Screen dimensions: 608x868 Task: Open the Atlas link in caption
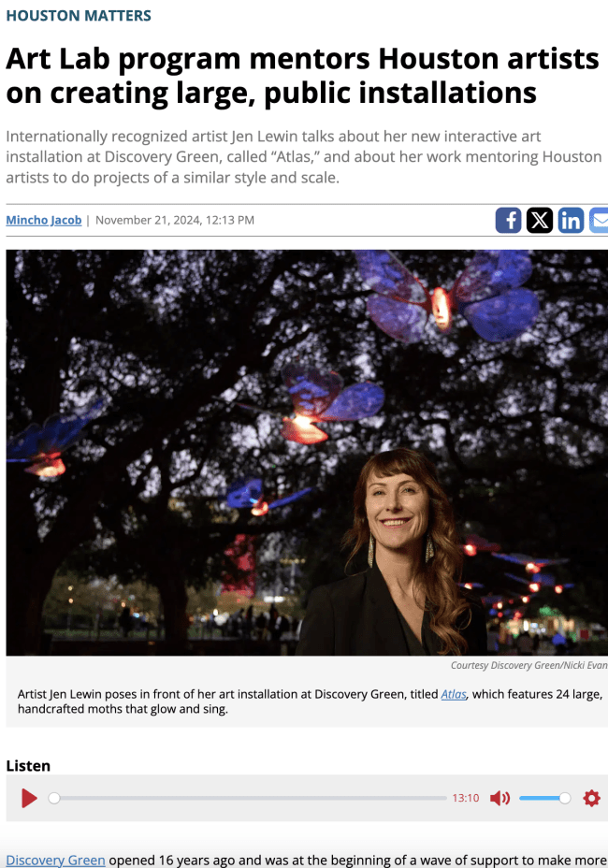click(x=454, y=694)
